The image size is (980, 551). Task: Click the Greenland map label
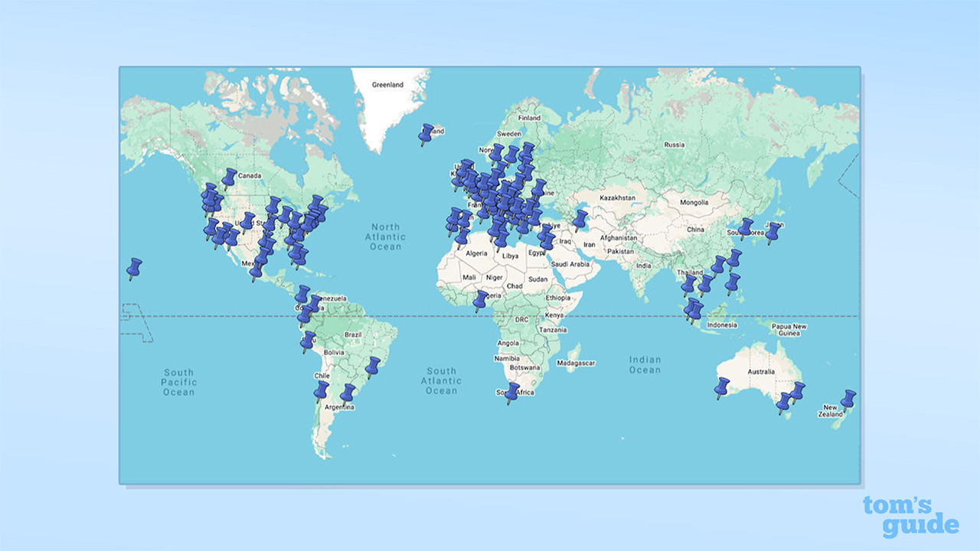pyautogui.click(x=387, y=85)
